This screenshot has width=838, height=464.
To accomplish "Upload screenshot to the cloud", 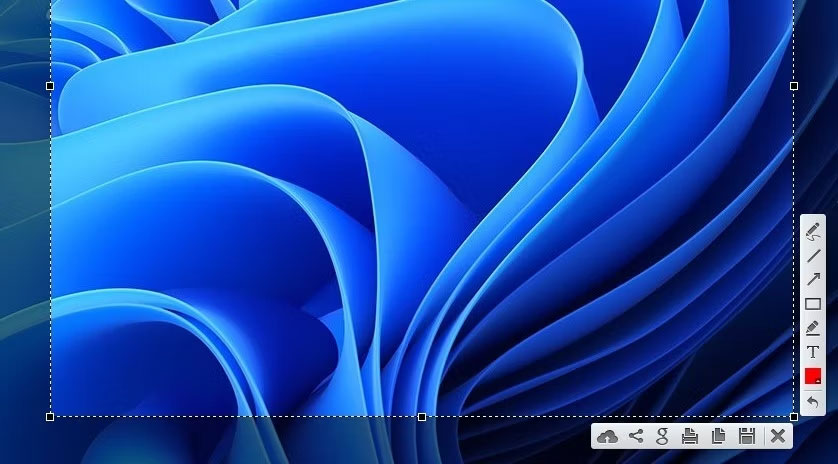I will [607, 437].
